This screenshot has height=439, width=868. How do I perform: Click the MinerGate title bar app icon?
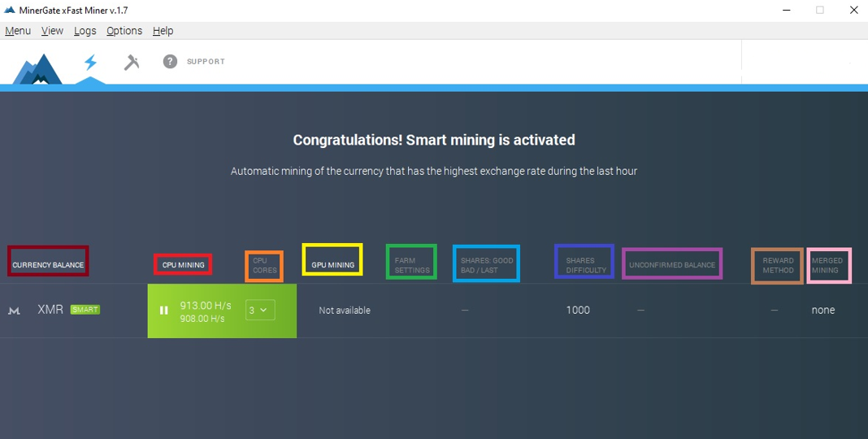pos(9,10)
